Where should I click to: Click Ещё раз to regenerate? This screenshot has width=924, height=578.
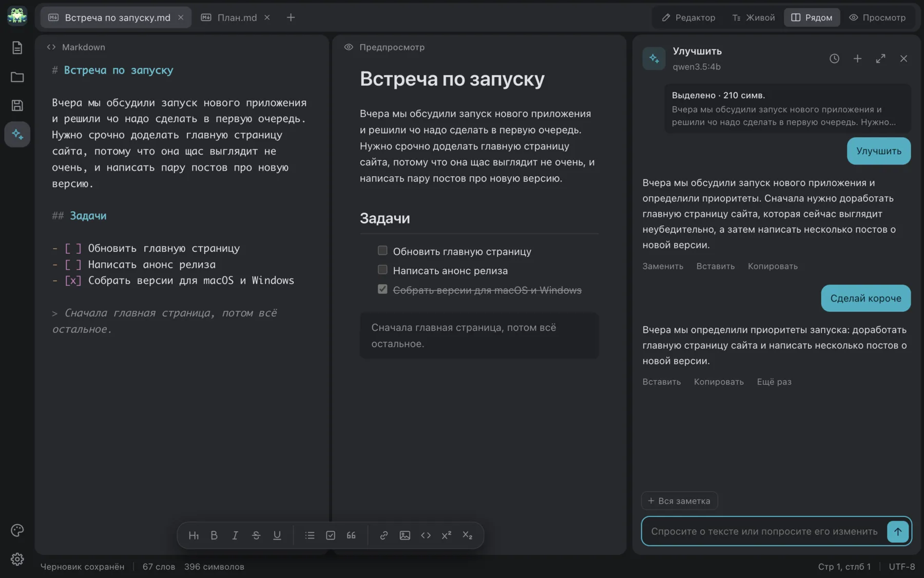pos(774,382)
